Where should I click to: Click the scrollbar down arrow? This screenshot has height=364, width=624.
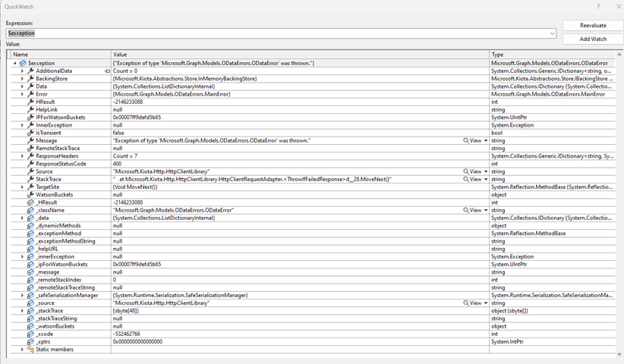click(619, 354)
